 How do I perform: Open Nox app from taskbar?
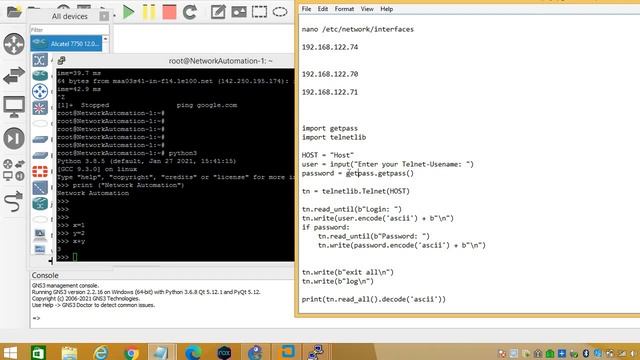coord(224,352)
